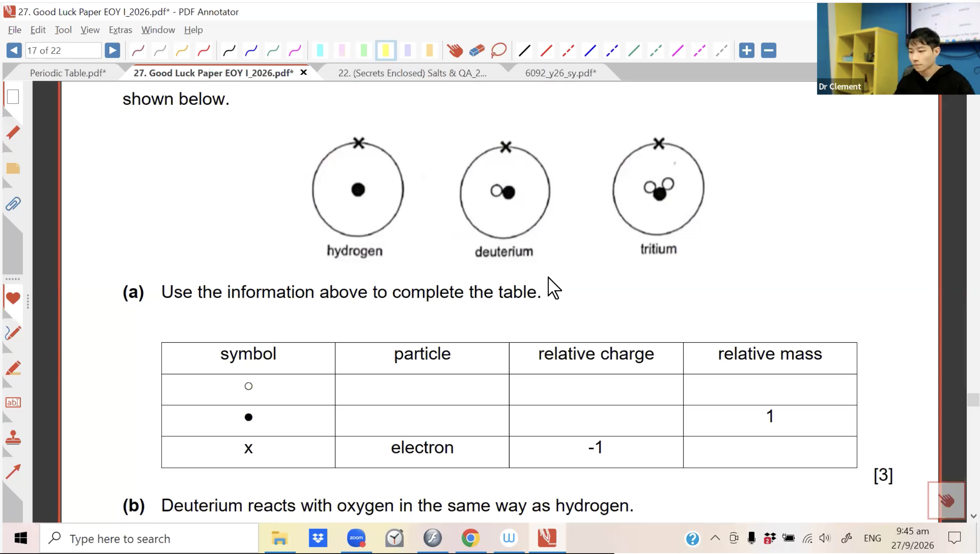Open the heart favorites sidebar tool
This screenshot has width=980, height=554.
pyautogui.click(x=13, y=298)
